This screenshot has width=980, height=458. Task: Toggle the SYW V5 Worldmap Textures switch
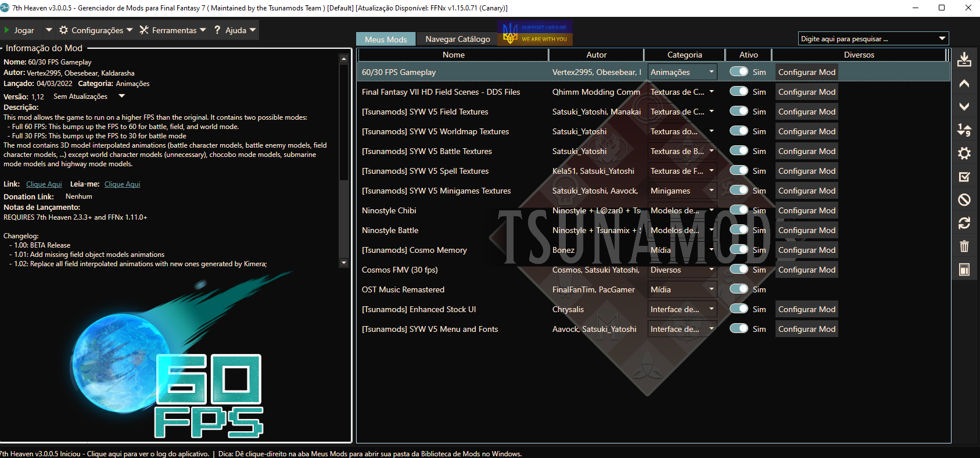[739, 131]
